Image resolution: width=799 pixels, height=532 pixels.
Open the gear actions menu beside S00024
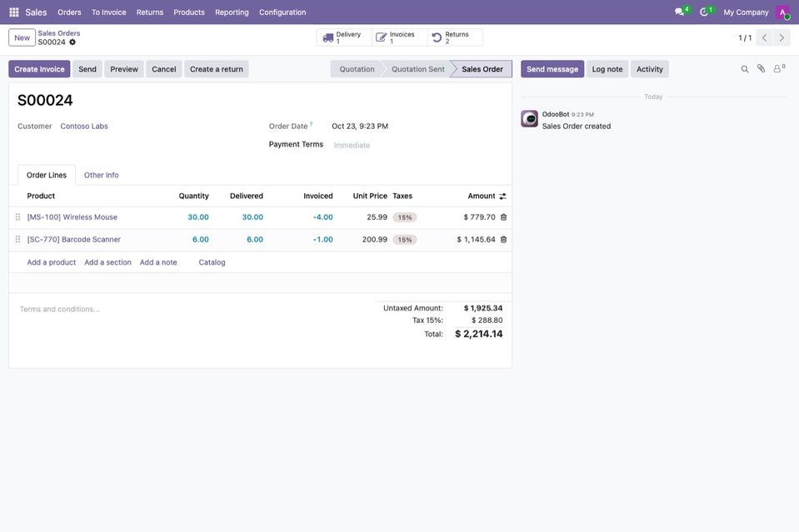click(x=72, y=42)
